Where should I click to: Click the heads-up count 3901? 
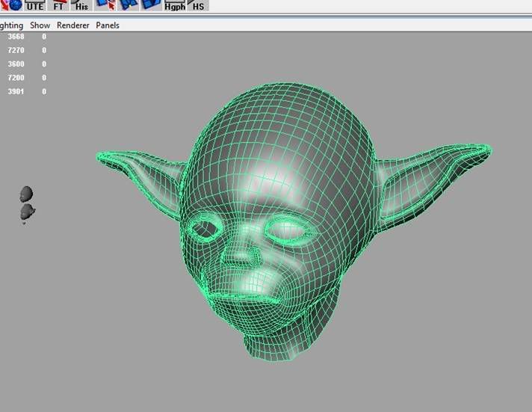[16, 92]
